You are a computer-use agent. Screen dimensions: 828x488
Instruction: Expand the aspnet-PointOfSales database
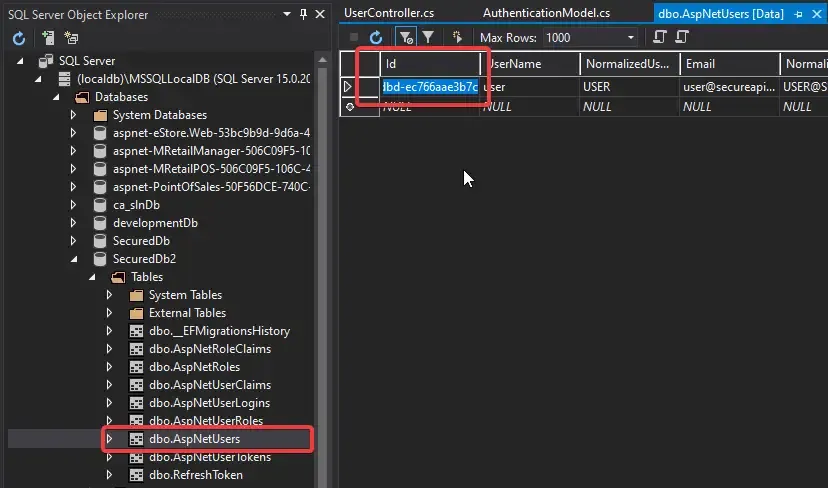tap(73, 187)
